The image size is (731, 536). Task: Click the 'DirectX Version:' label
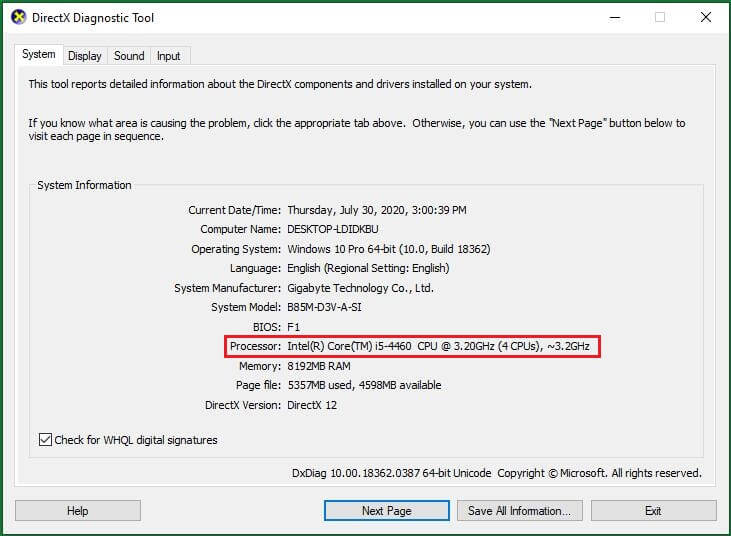[243, 405]
